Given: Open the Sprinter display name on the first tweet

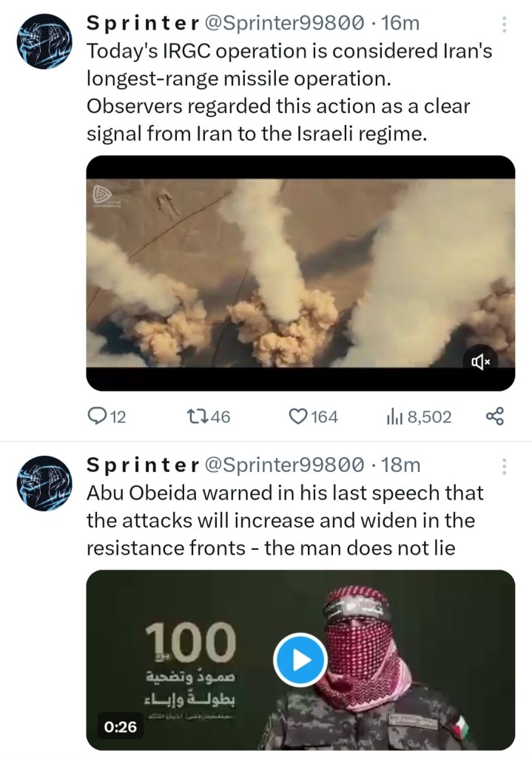Looking at the screenshot, I should pyautogui.click(x=142, y=24).
